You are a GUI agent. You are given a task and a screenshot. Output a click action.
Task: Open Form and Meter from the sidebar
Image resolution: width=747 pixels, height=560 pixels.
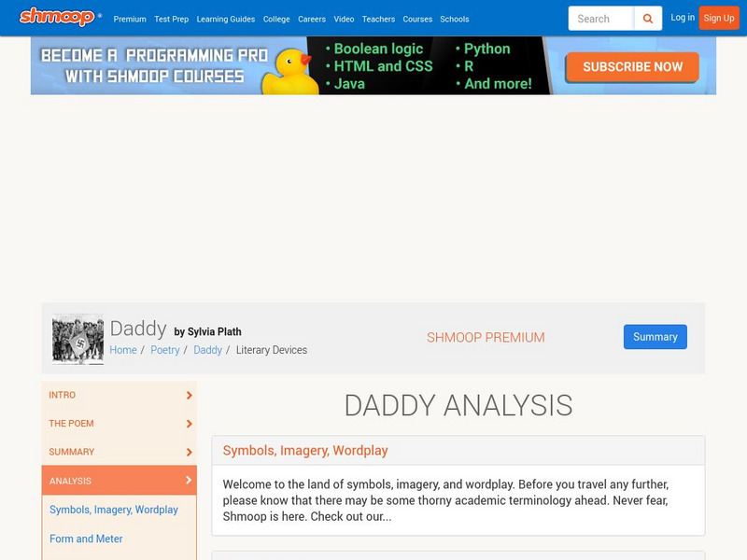click(x=86, y=539)
